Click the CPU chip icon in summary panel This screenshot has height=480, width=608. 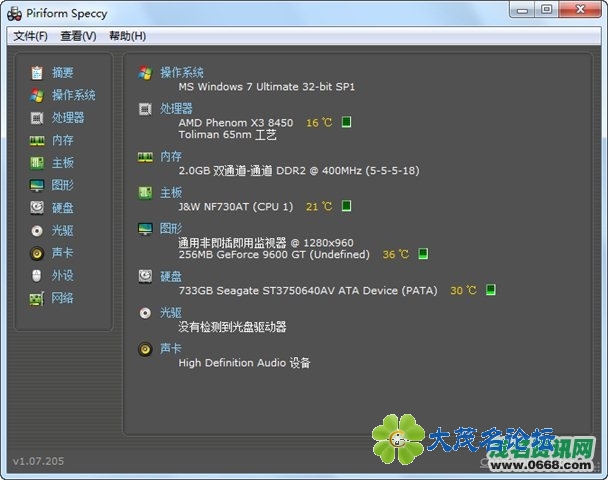145,109
